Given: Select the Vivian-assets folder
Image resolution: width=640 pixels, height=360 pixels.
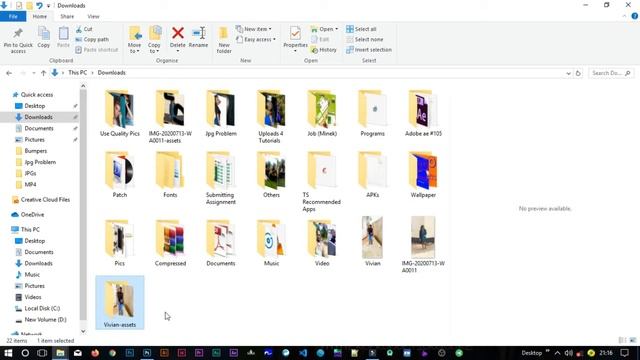Looking at the screenshot, I should click(120, 302).
